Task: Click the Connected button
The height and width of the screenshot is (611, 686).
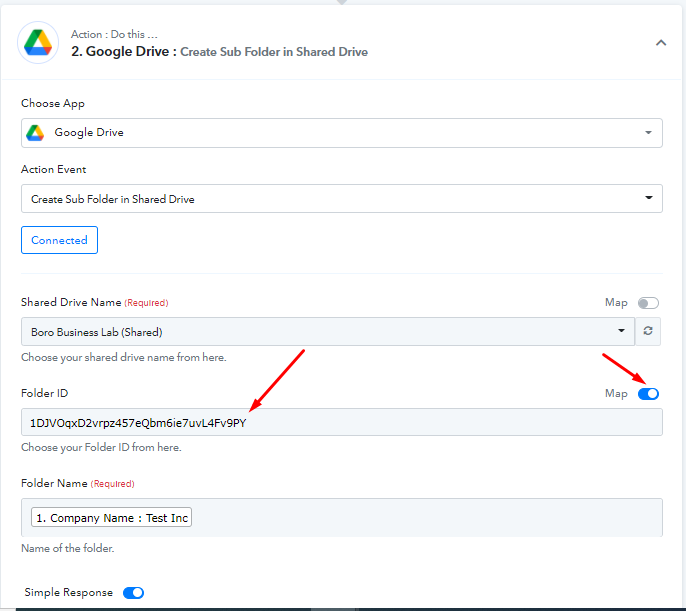Action: [x=60, y=240]
